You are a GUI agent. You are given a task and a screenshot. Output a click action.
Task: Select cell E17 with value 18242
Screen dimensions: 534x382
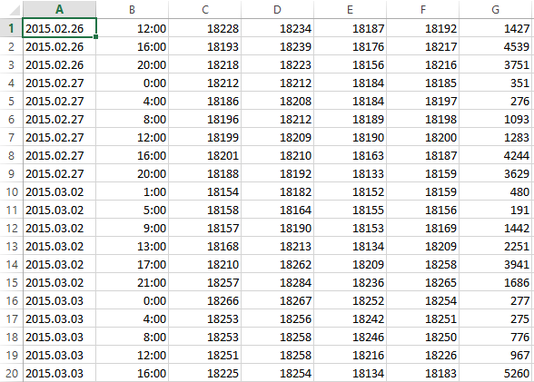coord(350,319)
